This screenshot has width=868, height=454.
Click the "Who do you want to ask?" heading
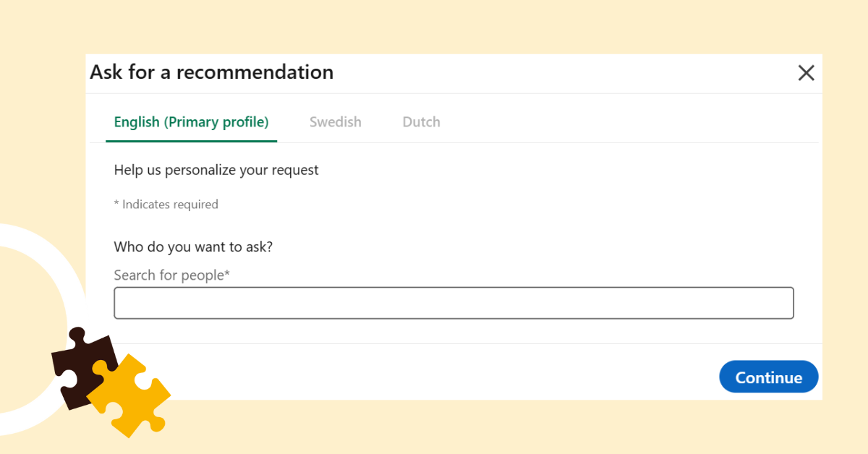pyautogui.click(x=193, y=247)
